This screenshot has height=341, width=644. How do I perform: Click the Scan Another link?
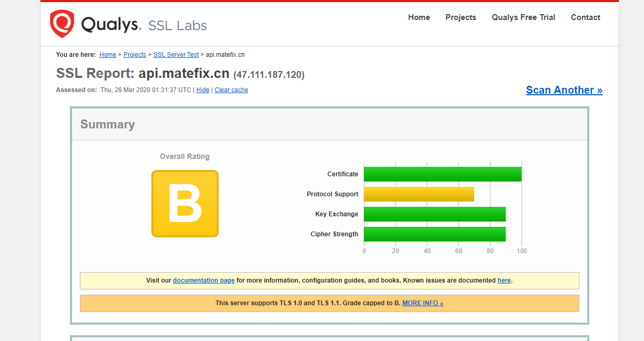564,90
